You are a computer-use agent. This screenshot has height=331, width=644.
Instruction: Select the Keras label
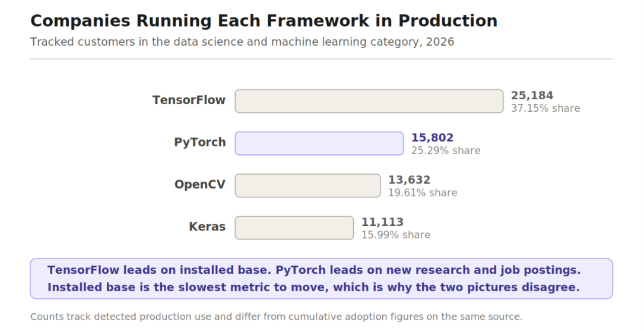pos(207,226)
